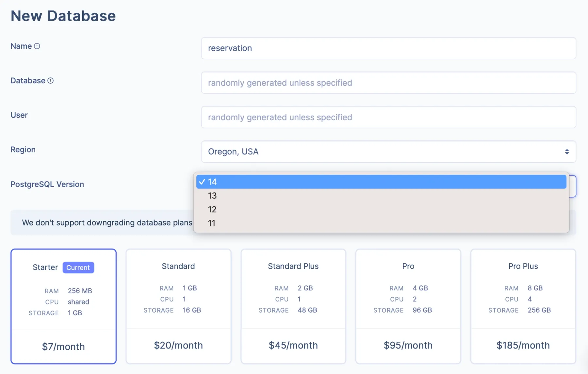Click the Name field containing reservation
Image resolution: width=588 pixels, height=374 pixels.
pyautogui.click(x=389, y=48)
